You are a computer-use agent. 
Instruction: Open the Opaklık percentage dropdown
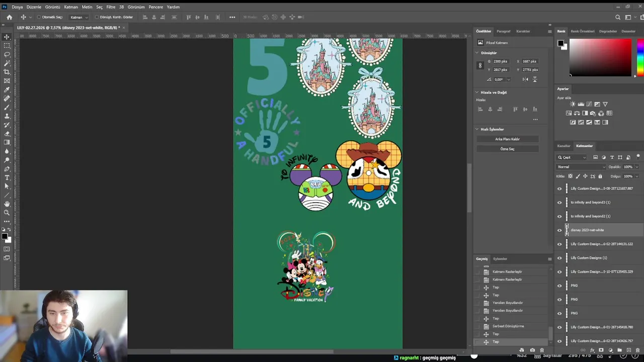pyautogui.click(x=636, y=167)
